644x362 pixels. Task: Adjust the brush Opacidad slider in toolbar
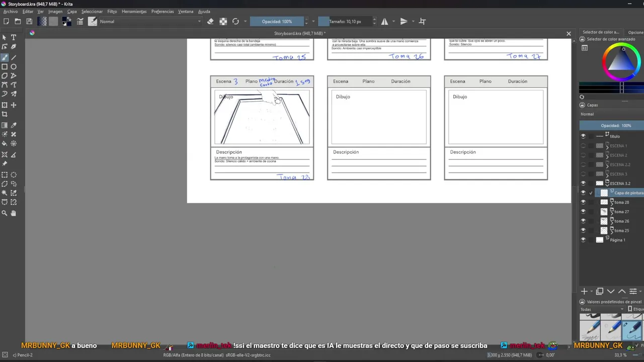pyautogui.click(x=277, y=22)
